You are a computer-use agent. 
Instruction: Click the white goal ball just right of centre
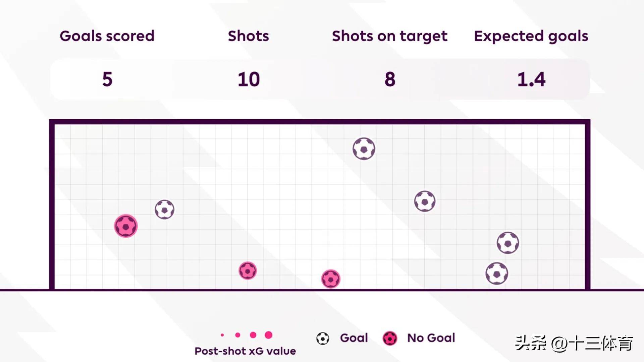pyautogui.click(x=425, y=201)
